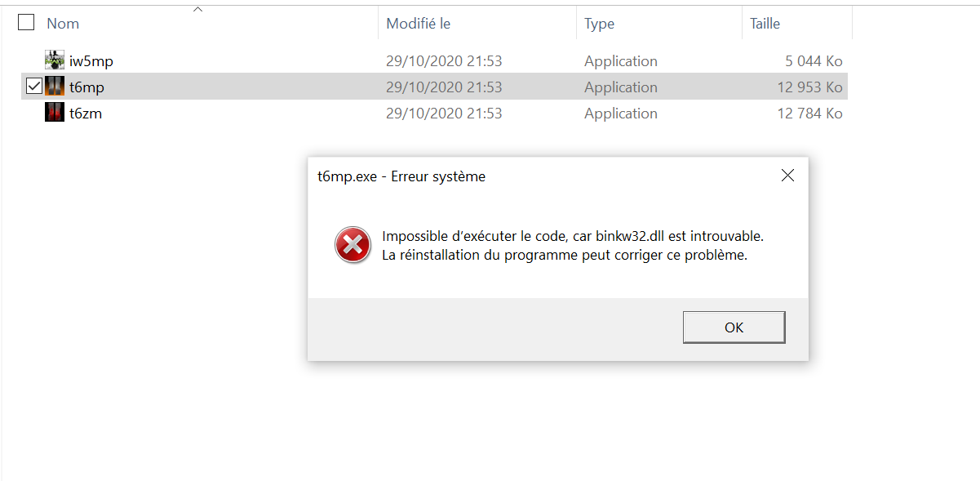
Task: Uncheck the t6mp file checkbox
Action: click(34, 86)
